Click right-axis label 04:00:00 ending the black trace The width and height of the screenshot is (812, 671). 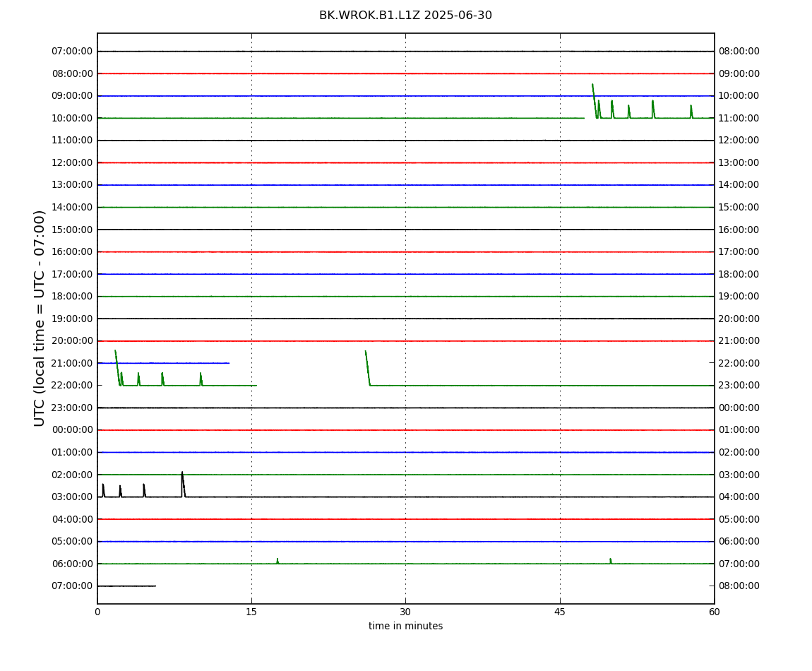tap(739, 497)
